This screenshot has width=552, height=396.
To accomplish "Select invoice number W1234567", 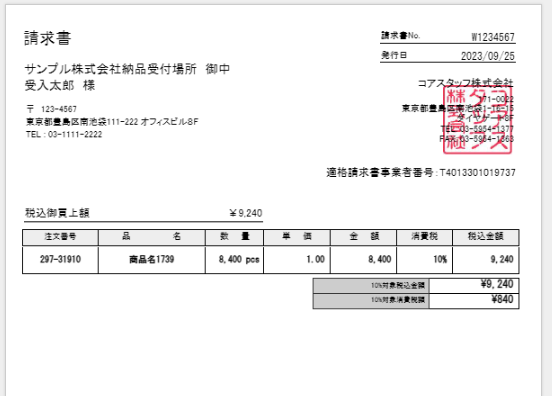I will point(493,37).
